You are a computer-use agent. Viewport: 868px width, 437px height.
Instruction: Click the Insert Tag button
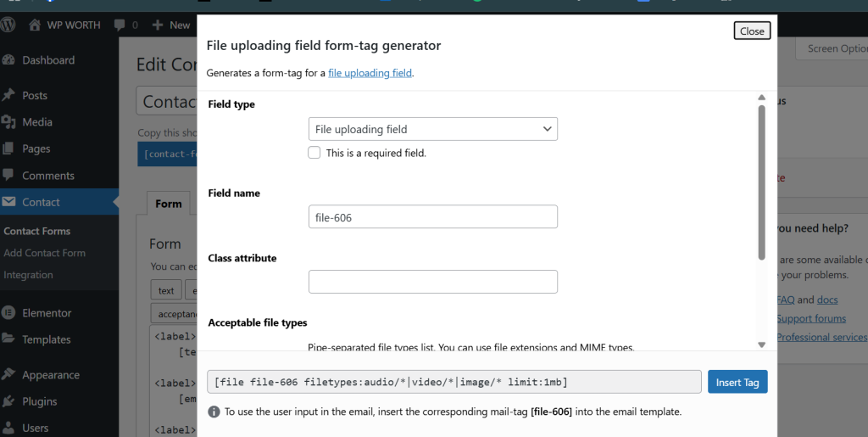737,382
